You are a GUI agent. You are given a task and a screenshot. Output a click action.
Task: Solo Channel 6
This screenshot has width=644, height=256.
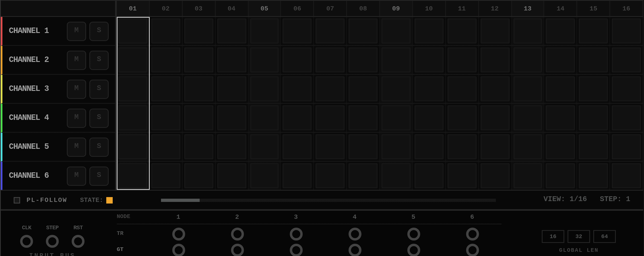99,176
